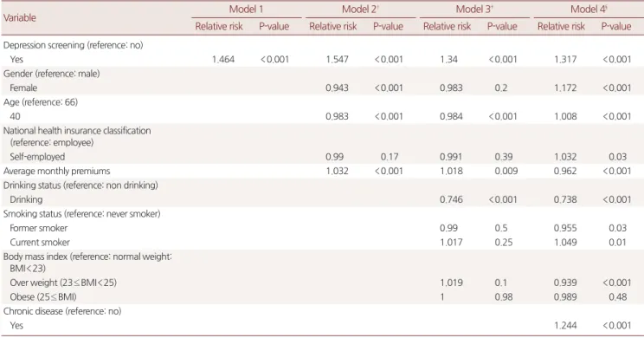Select Drinking Model 3 relative risk 0.746
Image resolution: width=644 pixels, height=338 pixels.
[x=451, y=199]
